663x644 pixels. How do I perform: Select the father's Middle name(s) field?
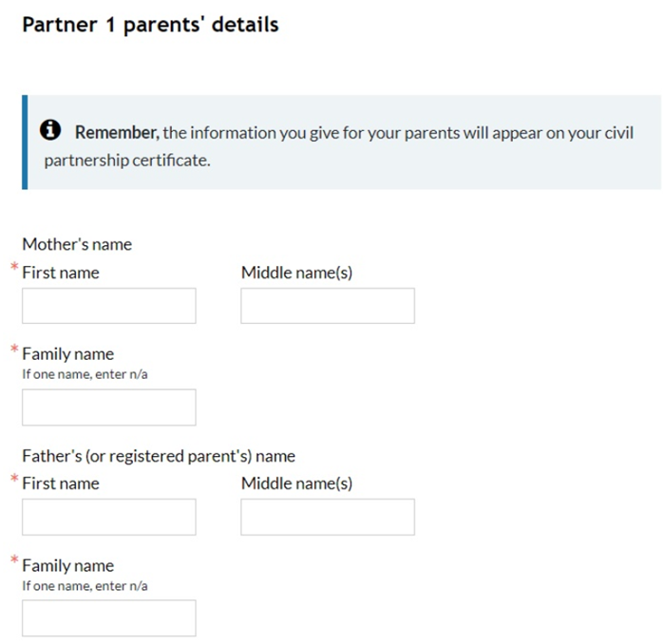click(x=328, y=517)
